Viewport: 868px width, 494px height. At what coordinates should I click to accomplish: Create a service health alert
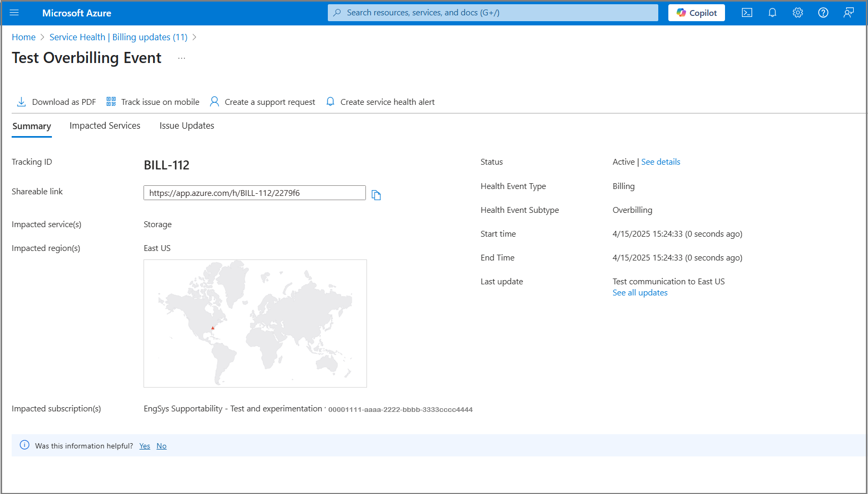tap(380, 102)
